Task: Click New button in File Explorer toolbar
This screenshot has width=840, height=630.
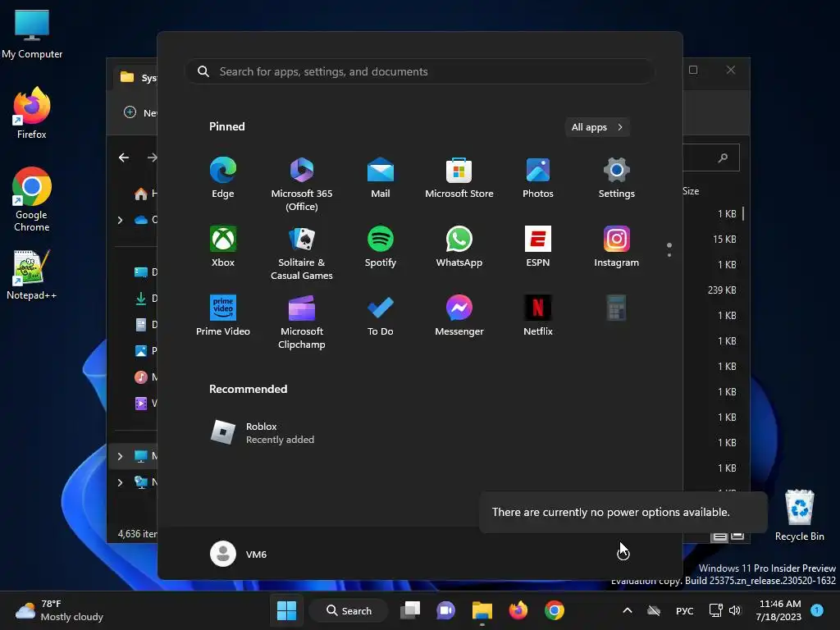Action: click(x=140, y=112)
